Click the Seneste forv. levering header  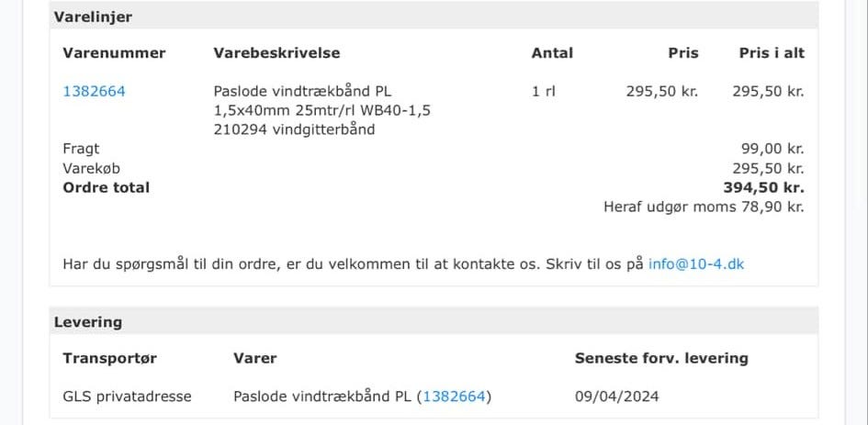(661, 358)
